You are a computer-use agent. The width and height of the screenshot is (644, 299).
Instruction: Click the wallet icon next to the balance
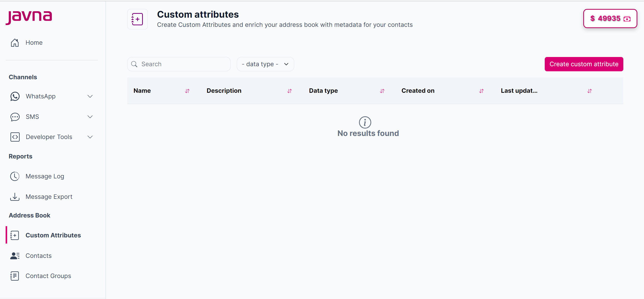(627, 18)
